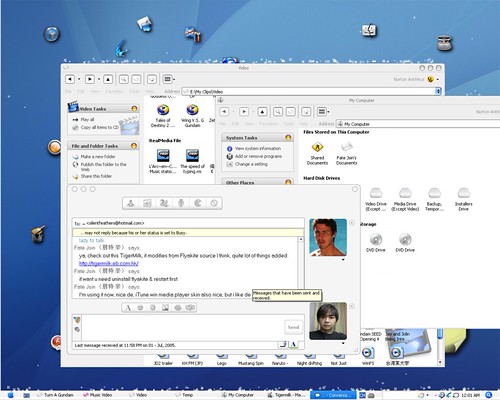Viewport: 500px width, 400px height.
Task: Click 'Copy all items to CD'
Action: pyautogui.click(x=100, y=127)
